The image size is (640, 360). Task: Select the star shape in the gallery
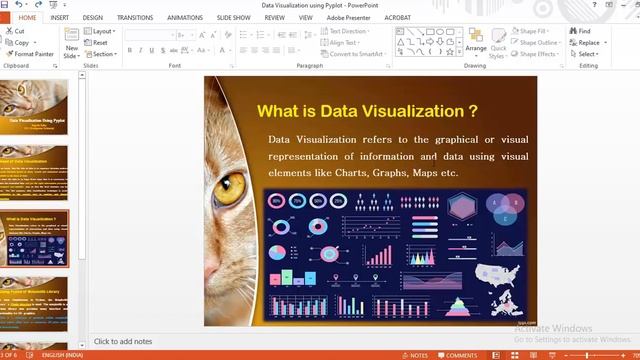tap(450, 52)
